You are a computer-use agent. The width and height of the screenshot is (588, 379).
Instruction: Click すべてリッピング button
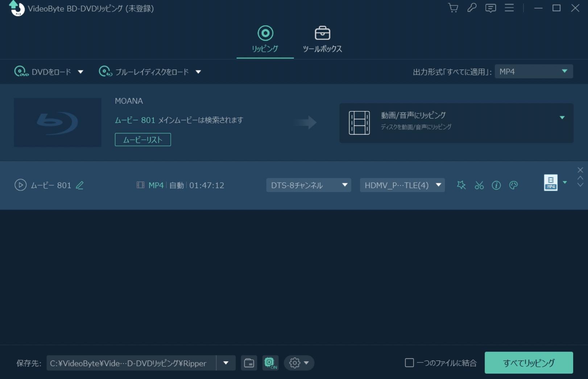pyautogui.click(x=529, y=363)
